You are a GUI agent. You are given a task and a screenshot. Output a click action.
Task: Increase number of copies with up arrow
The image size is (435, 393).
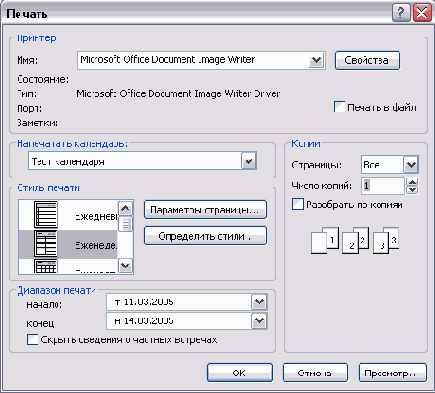coord(412,182)
